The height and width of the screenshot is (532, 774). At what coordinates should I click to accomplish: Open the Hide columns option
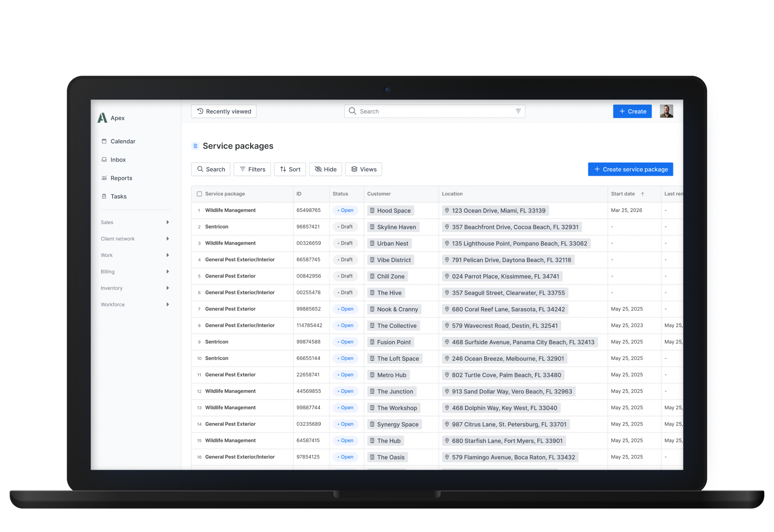point(326,169)
